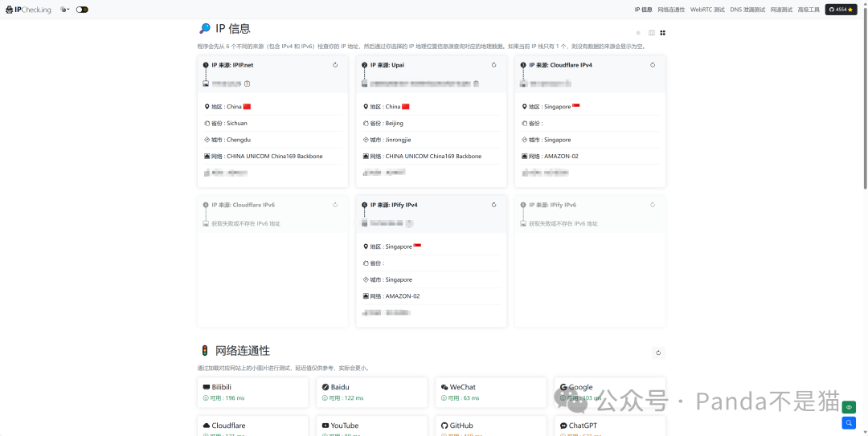Click the map view icon
Viewport: 868px width, 436px height.
coord(652,33)
